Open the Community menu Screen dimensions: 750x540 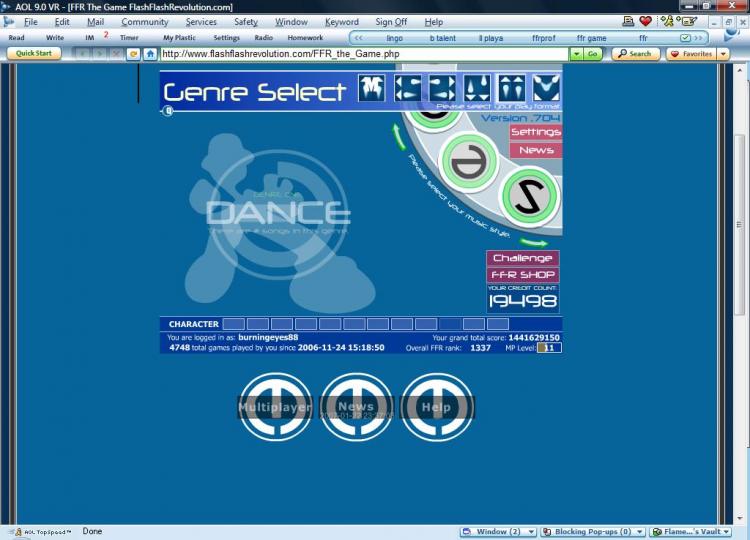tap(145, 22)
